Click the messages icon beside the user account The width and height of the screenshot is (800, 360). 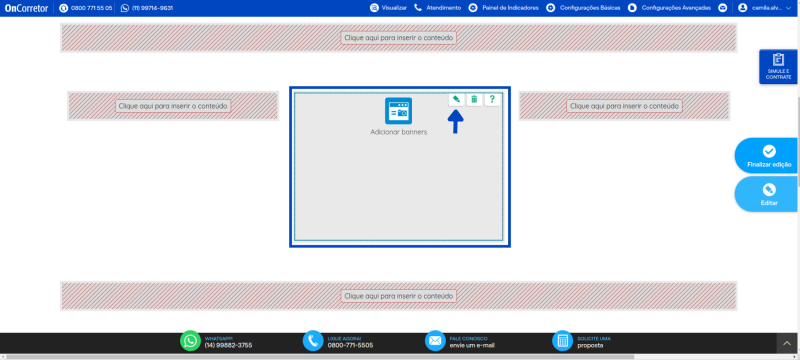click(722, 8)
